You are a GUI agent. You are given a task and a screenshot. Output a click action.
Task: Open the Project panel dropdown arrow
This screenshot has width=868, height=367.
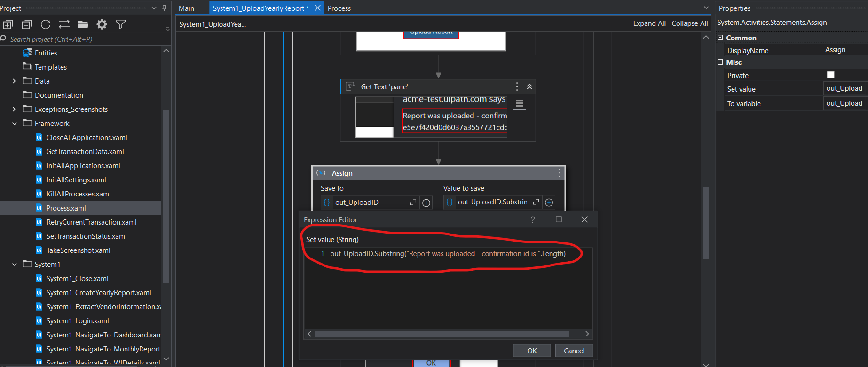click(154, 8)
